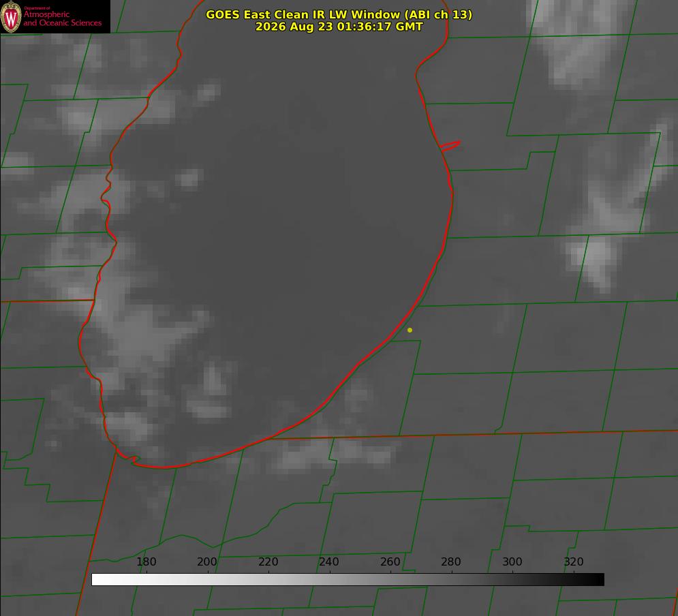
Task: Click the colorbar below the 260 label
Action: click(x=390, y=580)
